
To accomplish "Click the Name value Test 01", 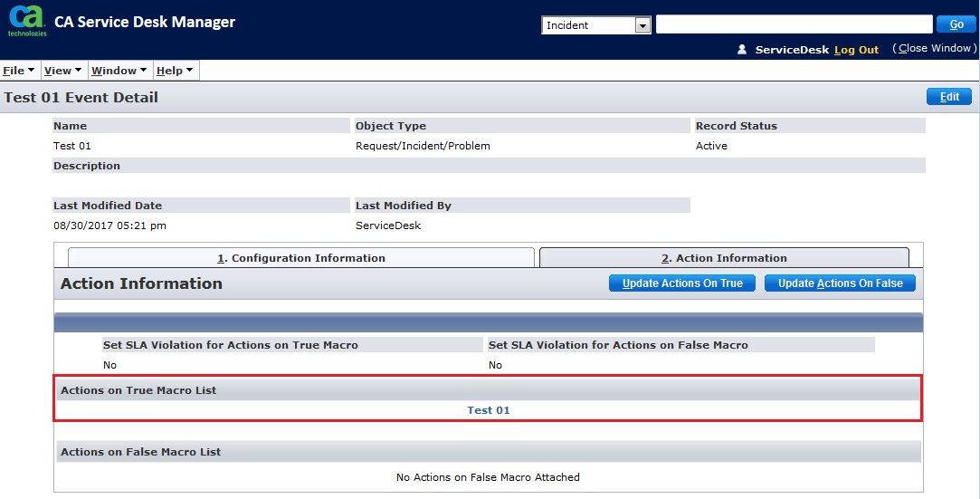I will [x=71, y=146].
